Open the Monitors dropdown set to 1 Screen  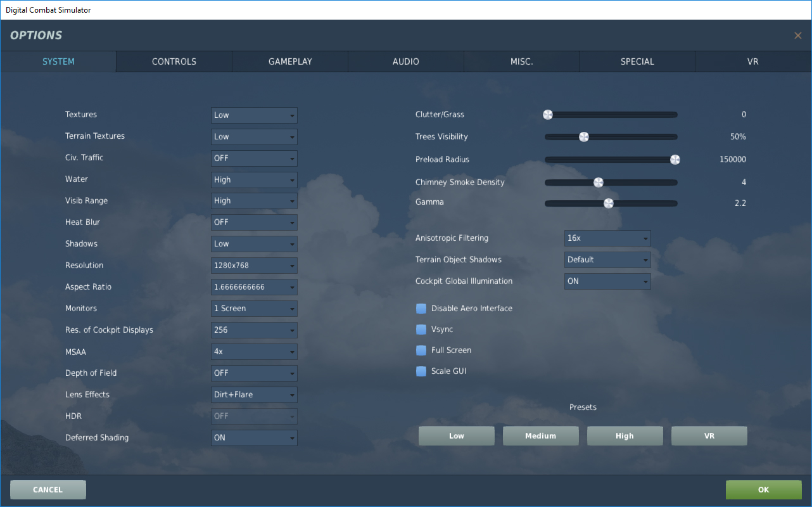(x=254, y=309)
